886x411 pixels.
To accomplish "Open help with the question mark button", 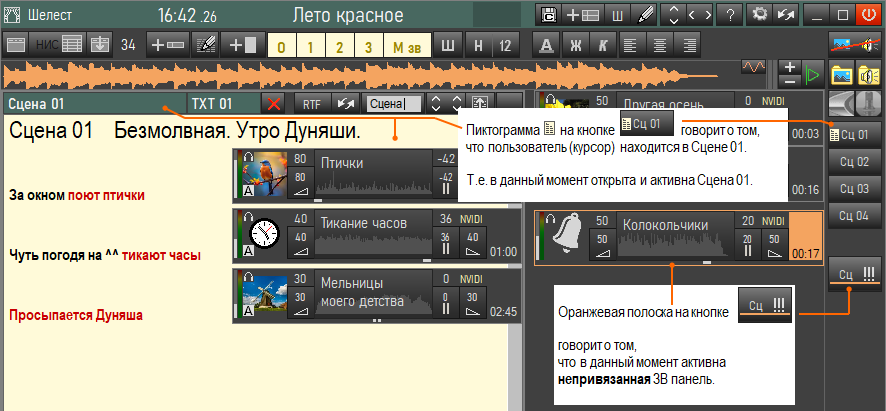I will [730, 15].
